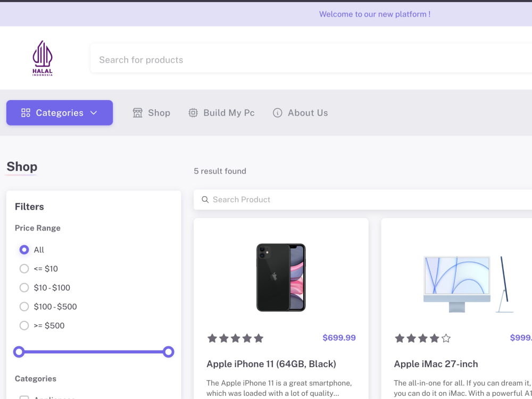Screen dimensions: 532x399
Task: Click the Shop page heading
Action: [22, 167]
